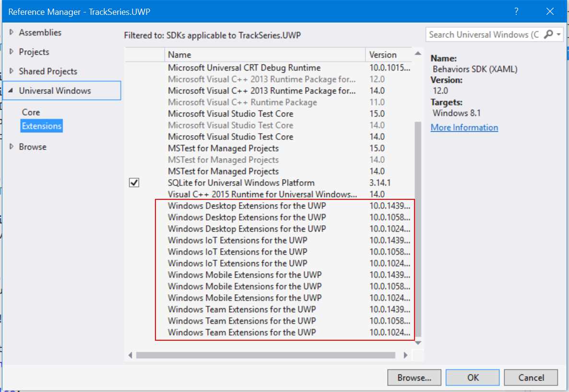Select the Core tree item
Image resolution: width=569 pixels, height=392 pixels.
[x=31, y=112]
